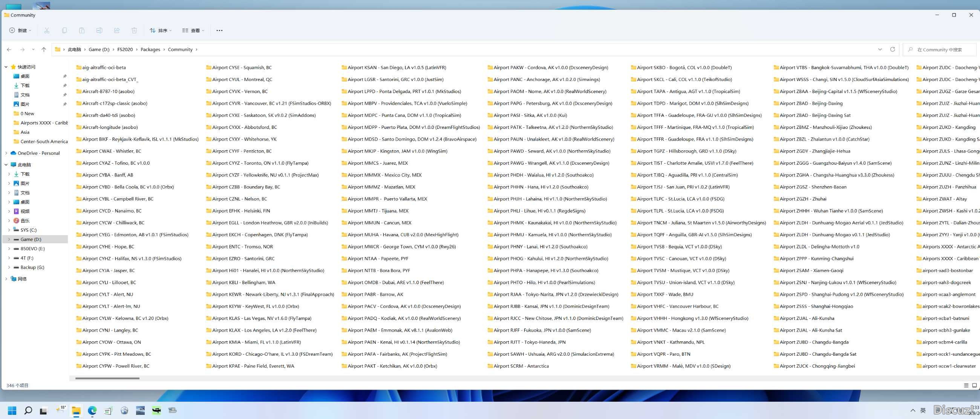Click the Copy icon in toolbar
The width and height of the screenshot is (980, 419).
[64, 31]
